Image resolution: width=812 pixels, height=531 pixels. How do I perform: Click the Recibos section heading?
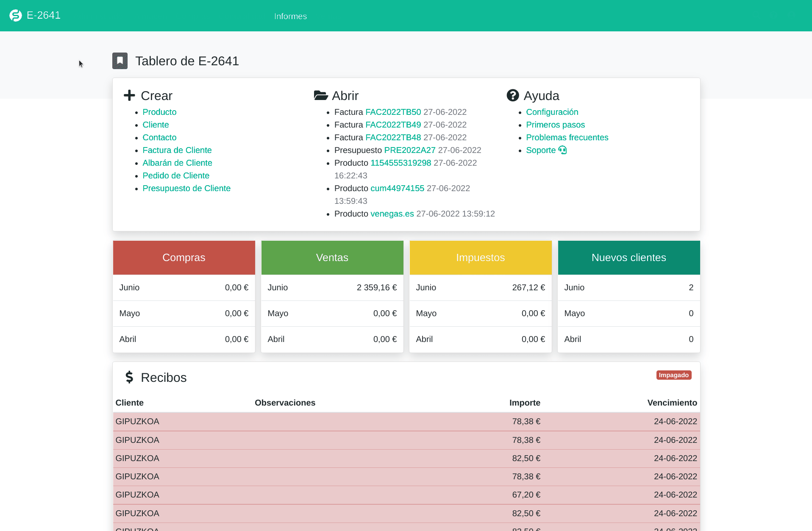click(164, 378)
